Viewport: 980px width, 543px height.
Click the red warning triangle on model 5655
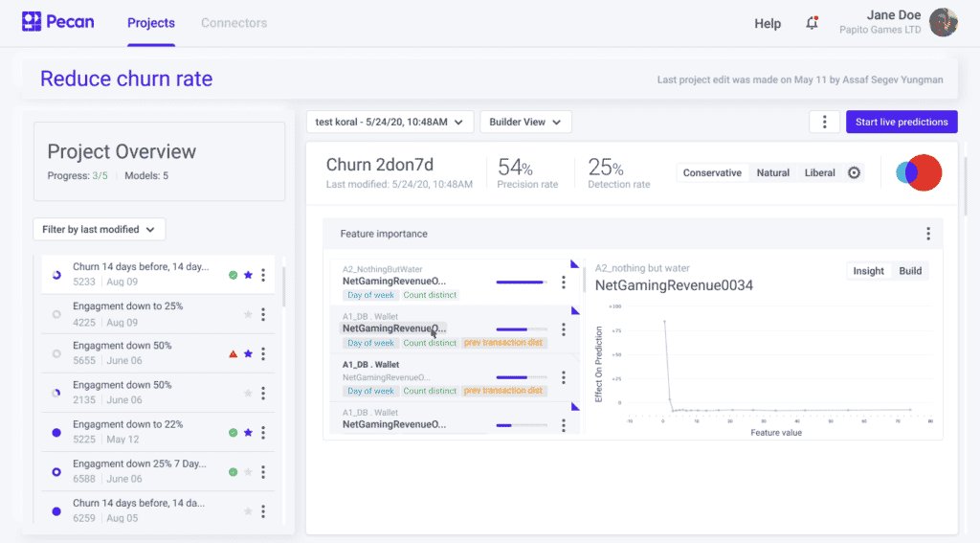(x=234, y=354)
